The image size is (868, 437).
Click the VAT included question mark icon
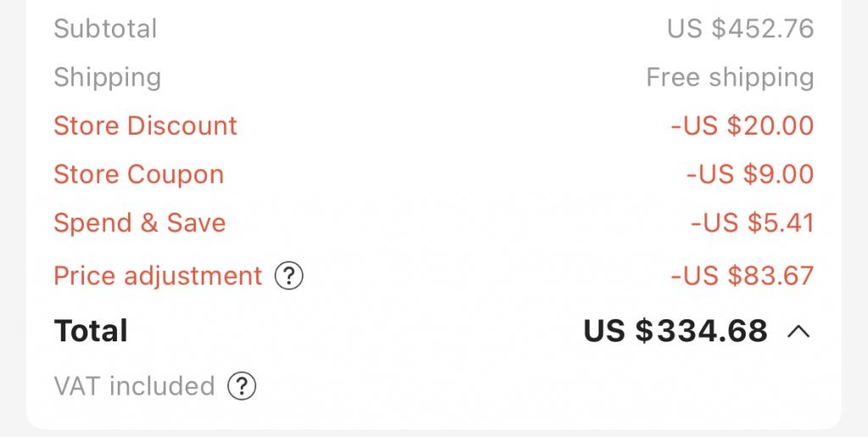242,386
